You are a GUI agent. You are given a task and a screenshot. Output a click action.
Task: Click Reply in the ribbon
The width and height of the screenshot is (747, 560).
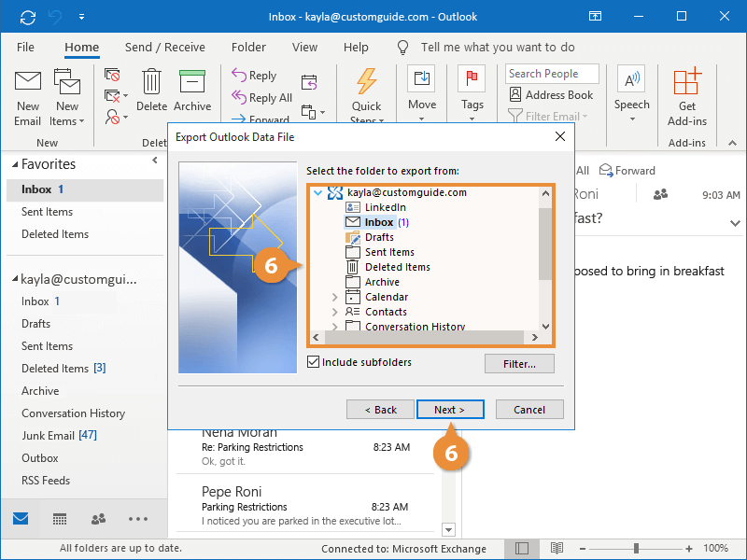(x=254, y=76)
